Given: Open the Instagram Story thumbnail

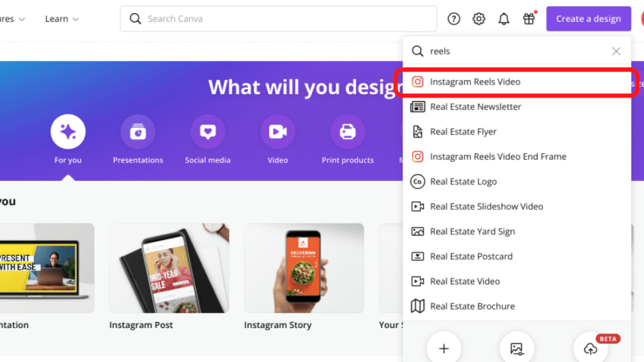Looking at the screenshot, I should (304, 268).
